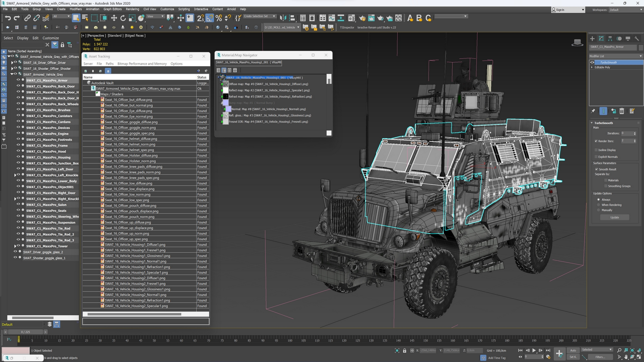Click the Set K. button
This screenshot has width=644, height=362.
point(573,357)
